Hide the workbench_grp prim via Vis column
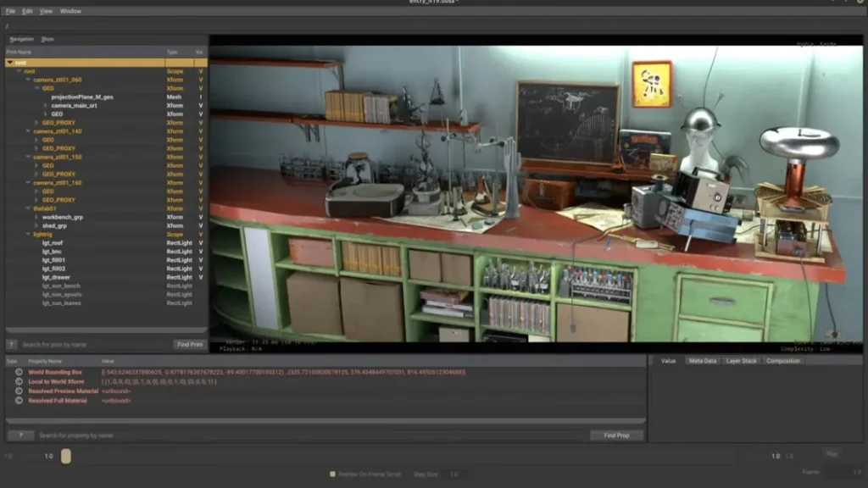This screenshot has width=868, height=488. [x=201, y=217]
